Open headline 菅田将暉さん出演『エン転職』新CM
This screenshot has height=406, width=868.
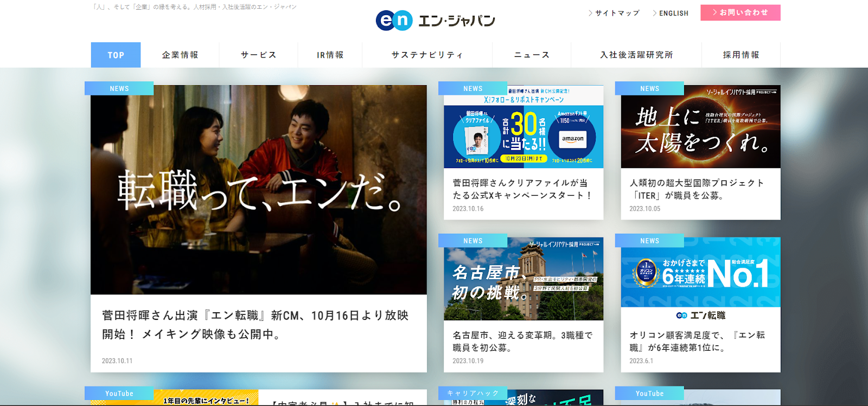(255, 325)
